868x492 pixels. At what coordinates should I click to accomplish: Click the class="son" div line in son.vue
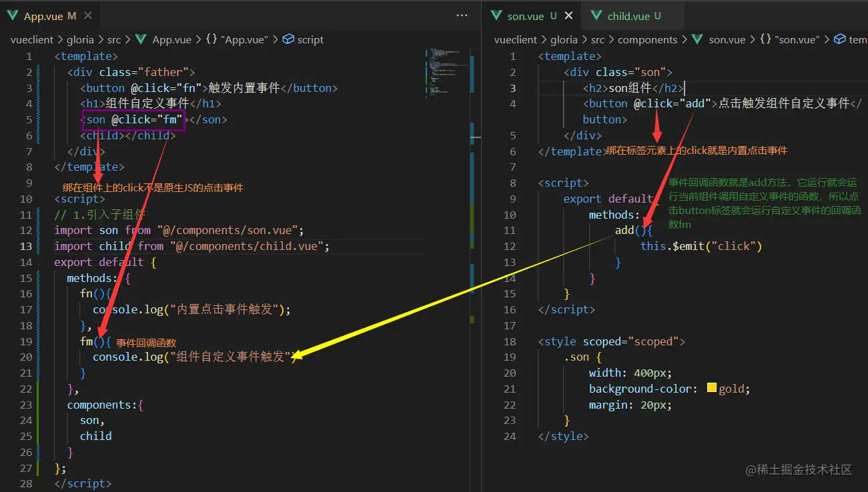[x=618, y=72]
